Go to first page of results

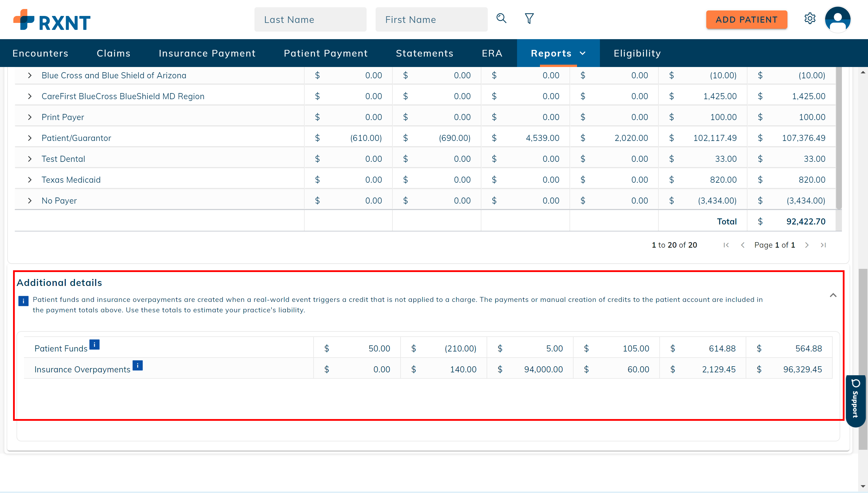click(726, 245)
